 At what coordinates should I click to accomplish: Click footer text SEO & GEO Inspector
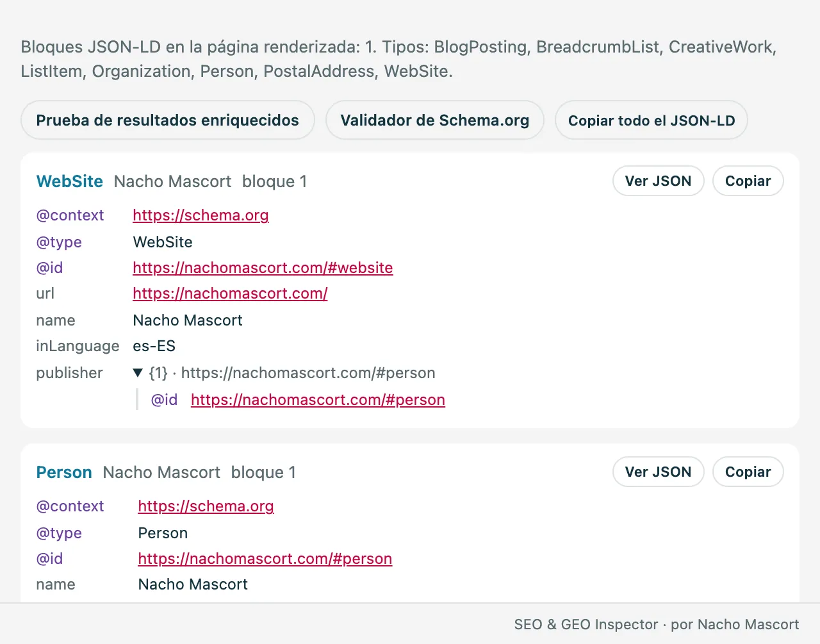point(586,625)
